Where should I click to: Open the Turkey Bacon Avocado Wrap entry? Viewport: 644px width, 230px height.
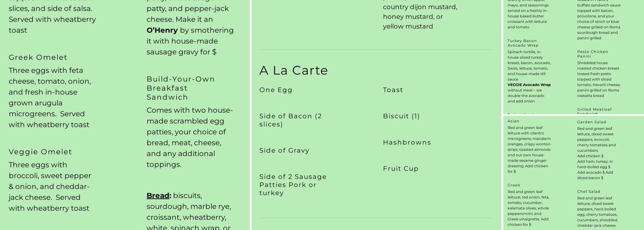tap(523, 43)
